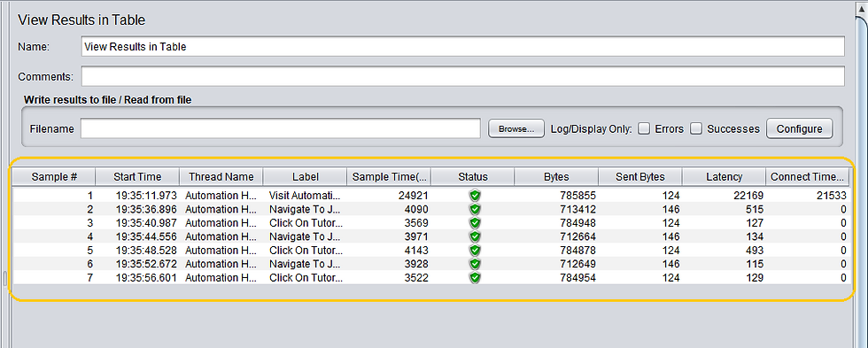
Task: Click sample time value 24921
Action: (x=413, y=196)
